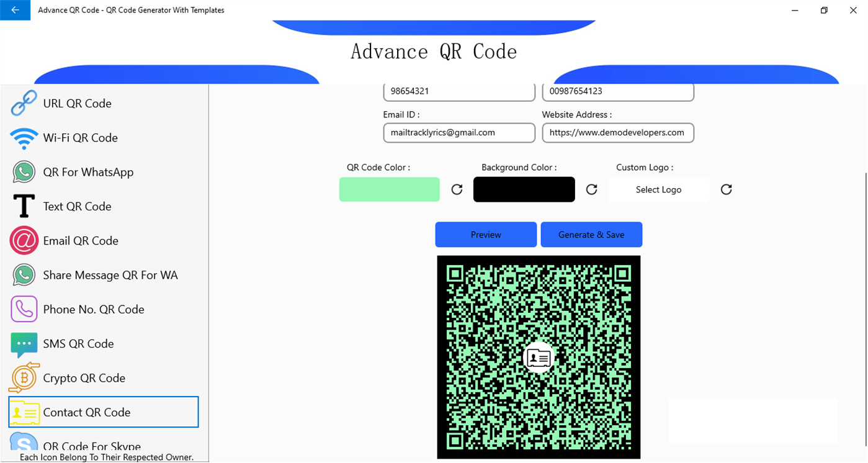Reset the Custom Logo selection
This screenshot has width=868, height=463.
click(727, 189)
